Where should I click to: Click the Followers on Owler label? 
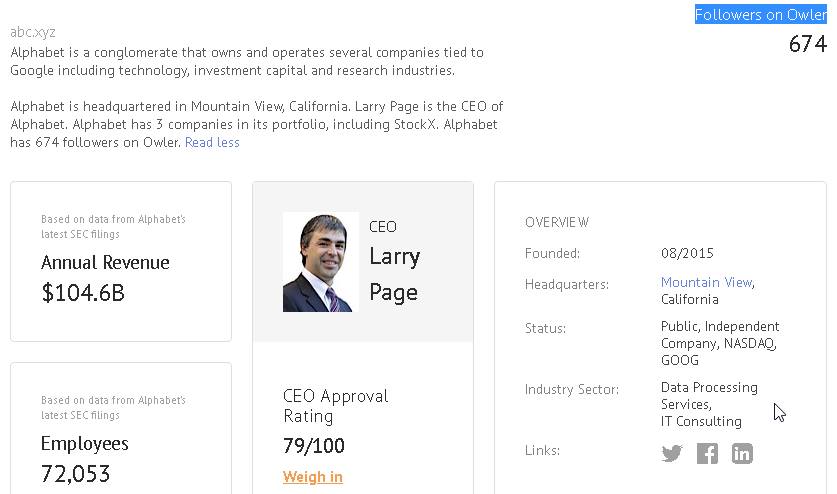coord(760,15)
